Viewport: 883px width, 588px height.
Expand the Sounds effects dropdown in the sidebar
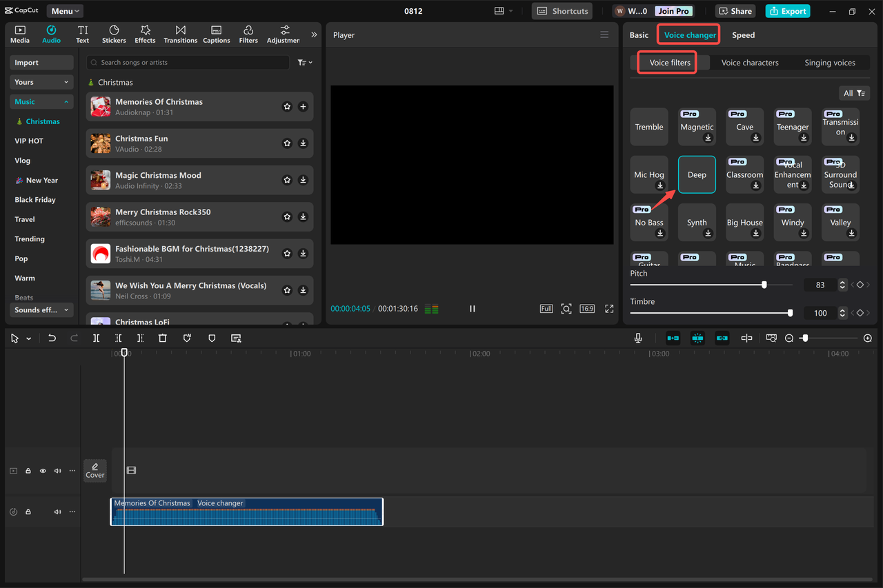click(41, 310)
